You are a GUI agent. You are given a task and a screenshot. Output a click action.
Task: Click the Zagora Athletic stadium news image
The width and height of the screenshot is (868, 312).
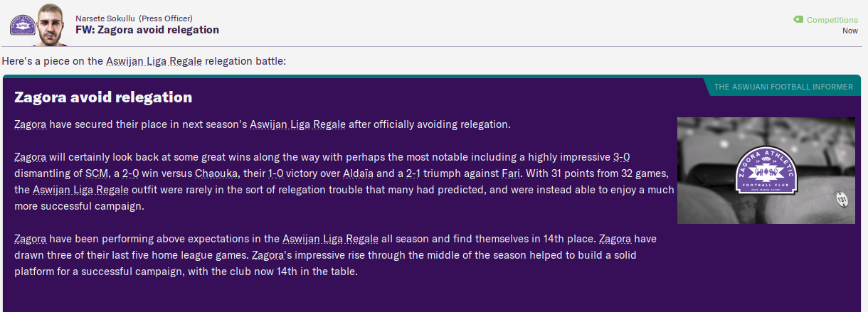766,171
